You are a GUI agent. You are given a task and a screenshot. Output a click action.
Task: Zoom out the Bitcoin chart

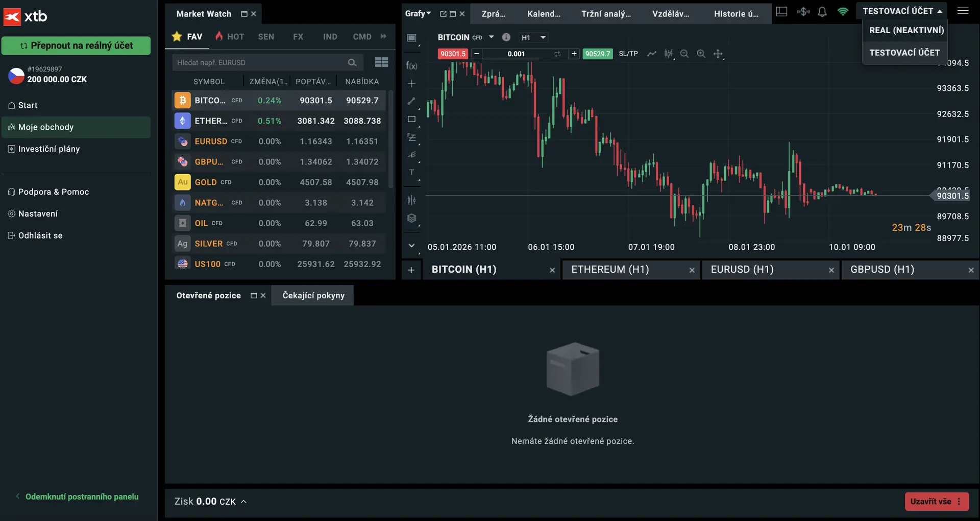(x=684, y=54)
